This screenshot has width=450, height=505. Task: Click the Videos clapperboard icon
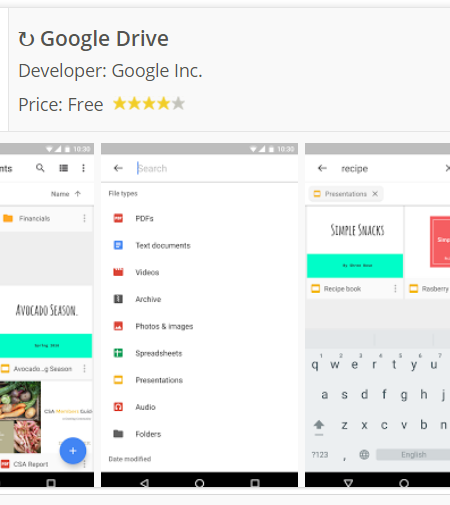[x=118, y=272]
